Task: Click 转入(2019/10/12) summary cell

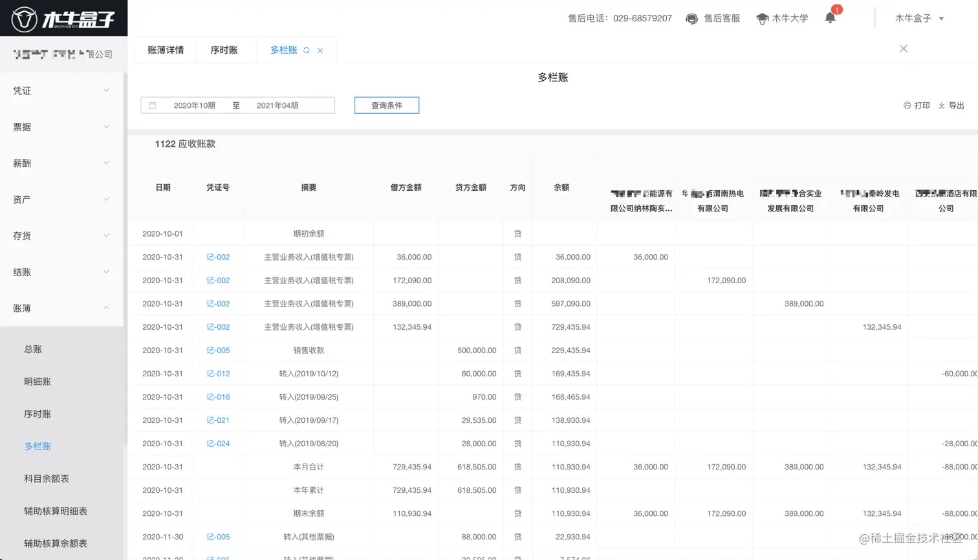Action: (x=309, y=374)
